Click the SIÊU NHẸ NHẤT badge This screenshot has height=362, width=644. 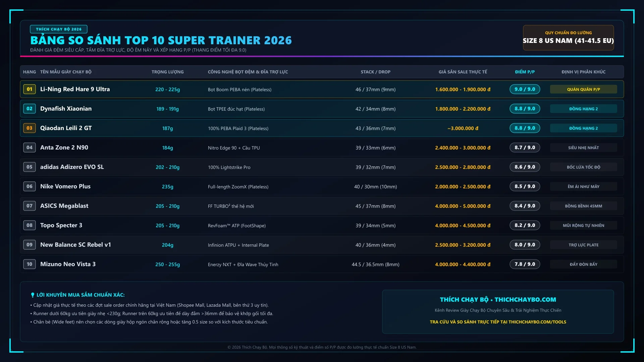click(x=583, y=147)
